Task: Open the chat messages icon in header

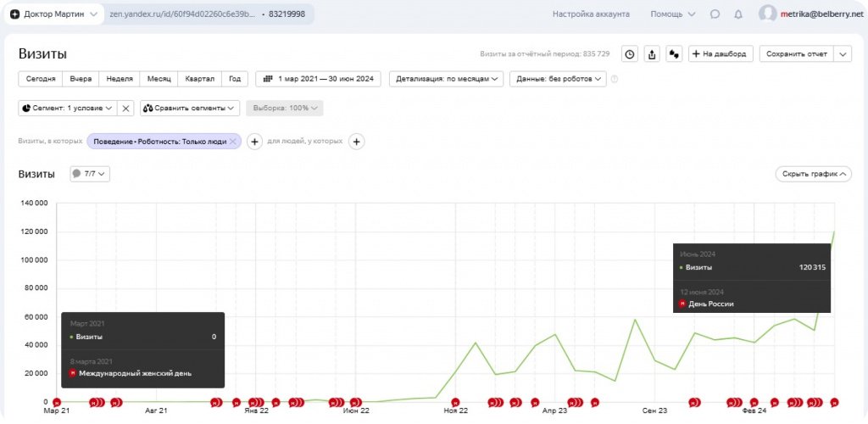Action: [x=715, y=14]
